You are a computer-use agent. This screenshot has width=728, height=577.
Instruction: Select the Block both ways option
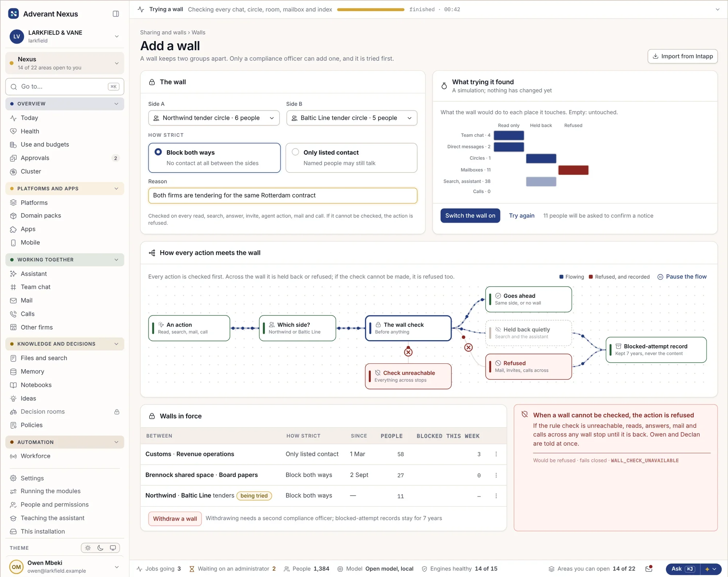(x=214, y=158)
